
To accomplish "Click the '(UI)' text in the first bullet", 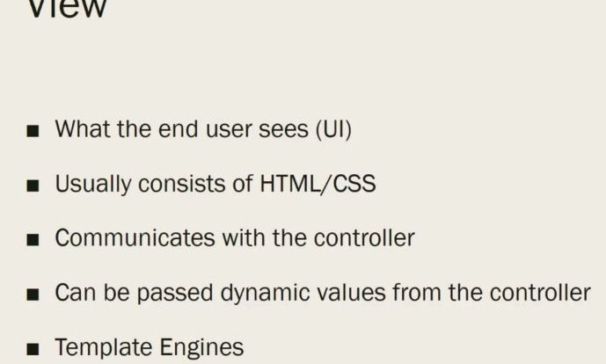I will click(x=333, y=129).
